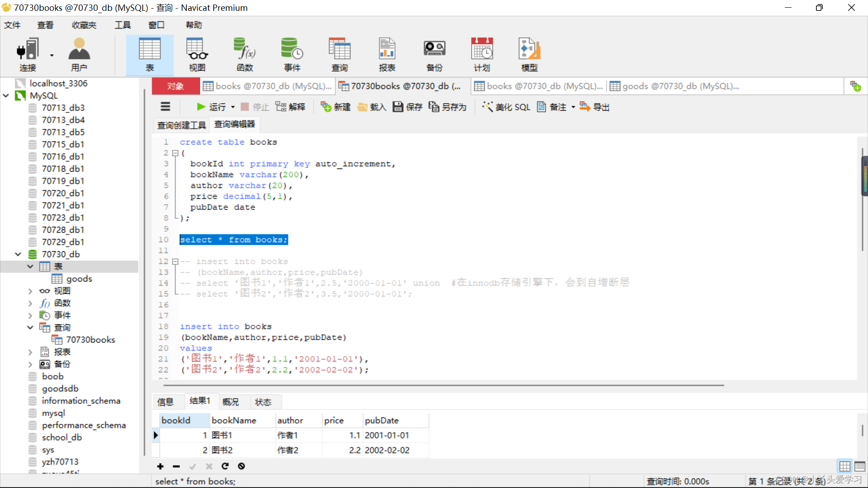The height and width of the screenshot is (488, 868).
Task: Open the 视图 views toolbar icon
Action: pos(197,55)
